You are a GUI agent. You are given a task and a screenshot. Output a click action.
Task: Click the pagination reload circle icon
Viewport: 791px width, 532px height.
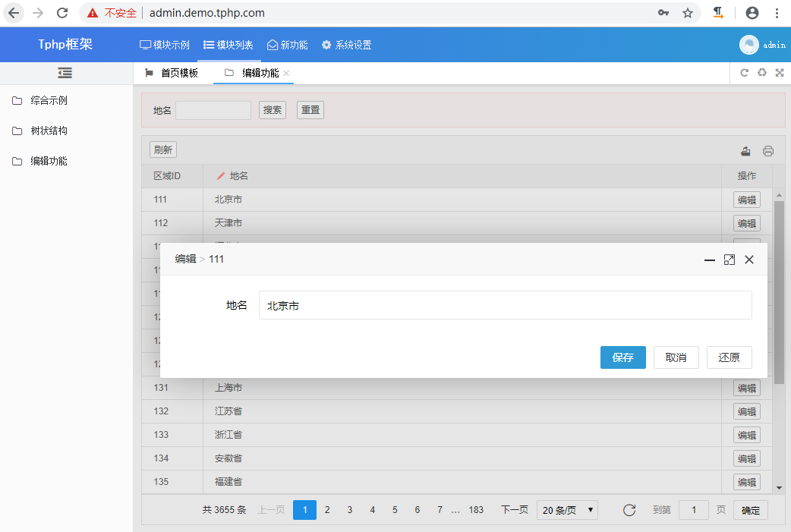tap(629, 510)
